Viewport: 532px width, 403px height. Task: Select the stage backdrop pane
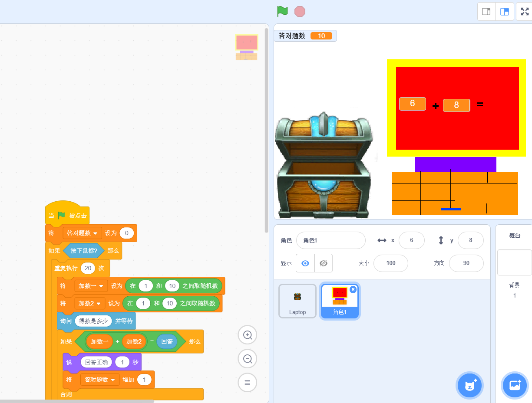(x=514, y=262)
